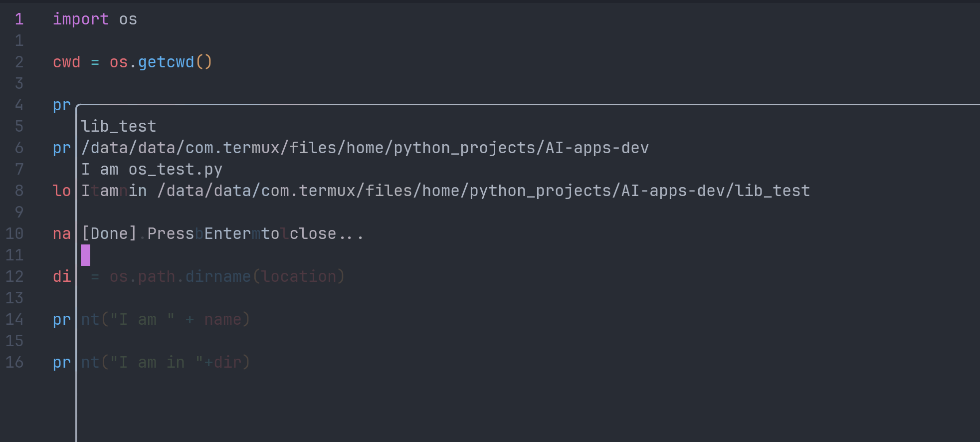Click the 'cwd' variable name
Image resolution: width=980 pixels, height=442 pixels.
[x=66, y=62]
